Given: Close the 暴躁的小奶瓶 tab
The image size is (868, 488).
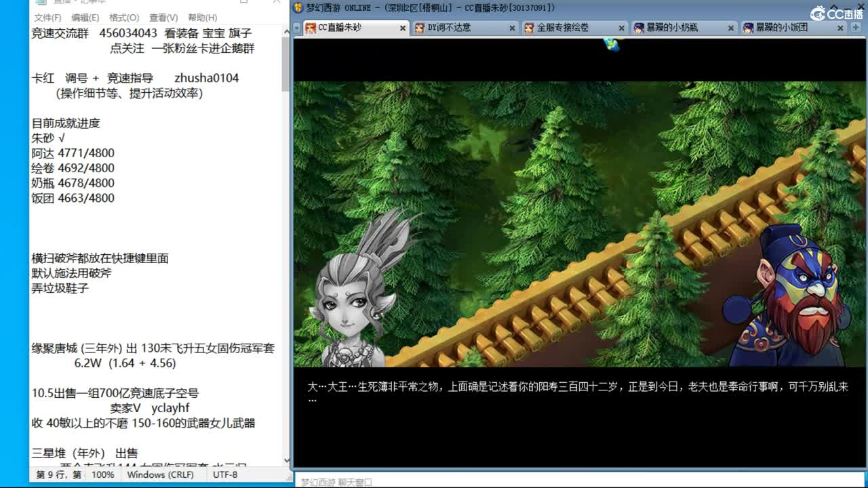Looking at the screenshot, I should [x=731, y=28].
